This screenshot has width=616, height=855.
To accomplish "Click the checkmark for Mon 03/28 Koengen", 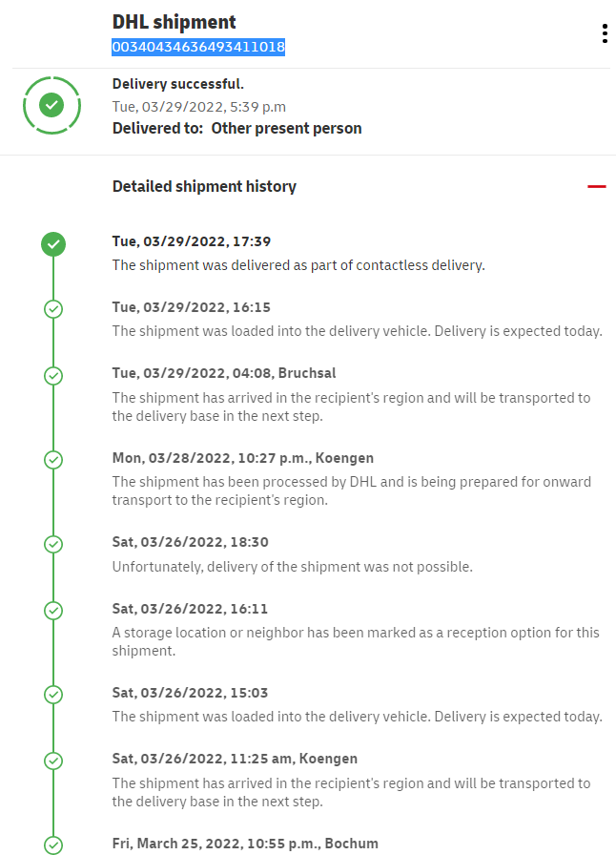I will tap(53, 460).
